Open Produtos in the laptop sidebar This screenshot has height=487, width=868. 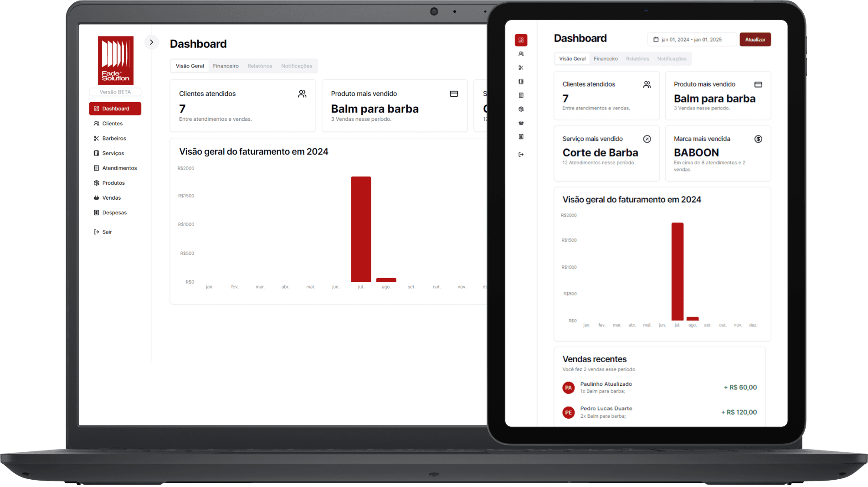pos(115,183)
